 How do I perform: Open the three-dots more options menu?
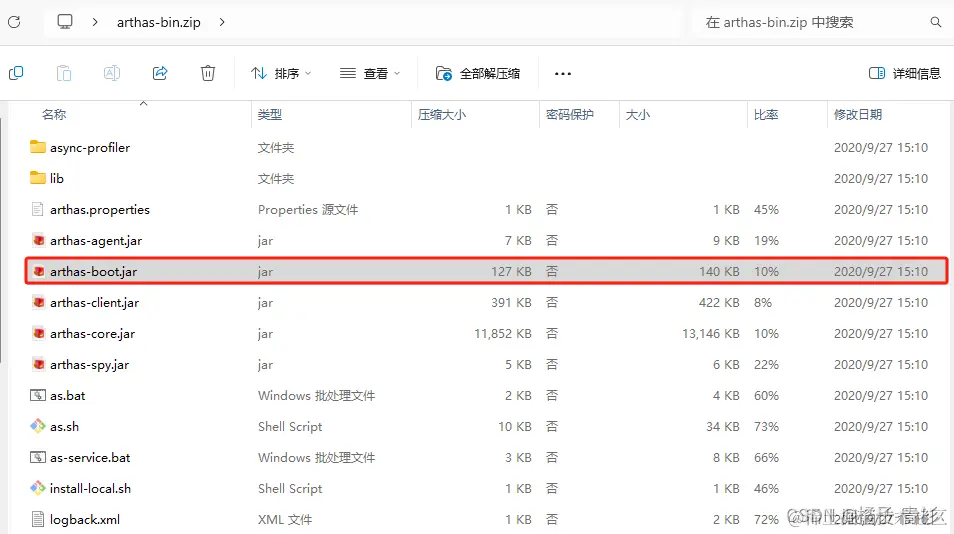[563, 74]
